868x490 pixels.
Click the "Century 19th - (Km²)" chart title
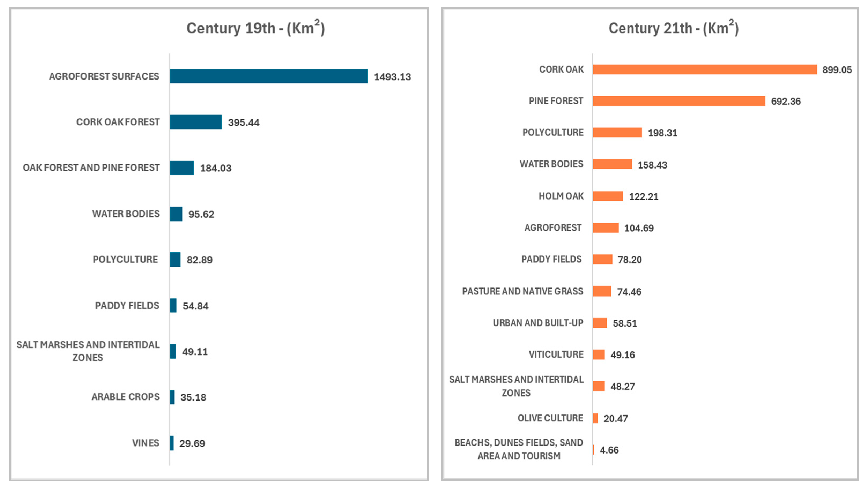[x=255, y=28]
